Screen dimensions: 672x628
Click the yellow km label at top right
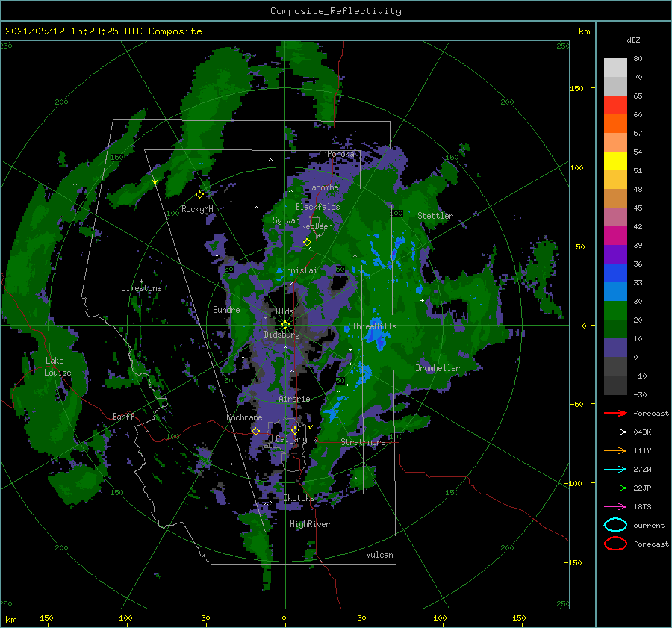(584, 31)
